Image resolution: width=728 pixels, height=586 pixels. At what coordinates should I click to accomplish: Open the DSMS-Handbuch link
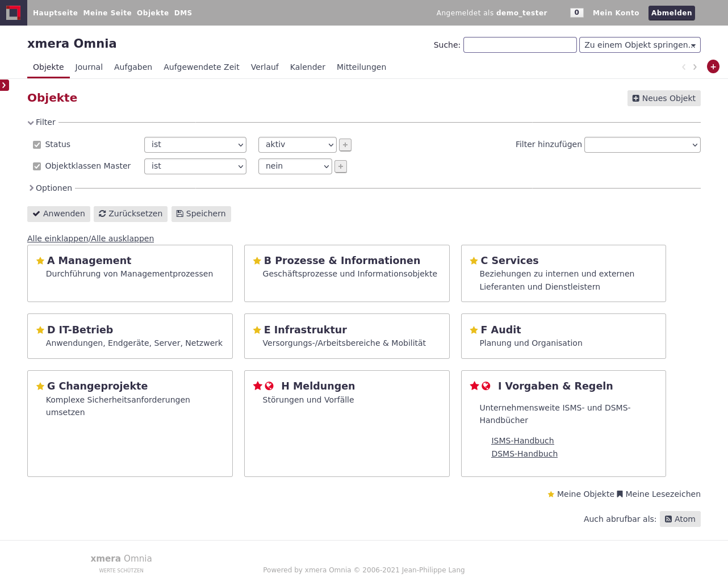pyautogui.click(x=524, y=454)
